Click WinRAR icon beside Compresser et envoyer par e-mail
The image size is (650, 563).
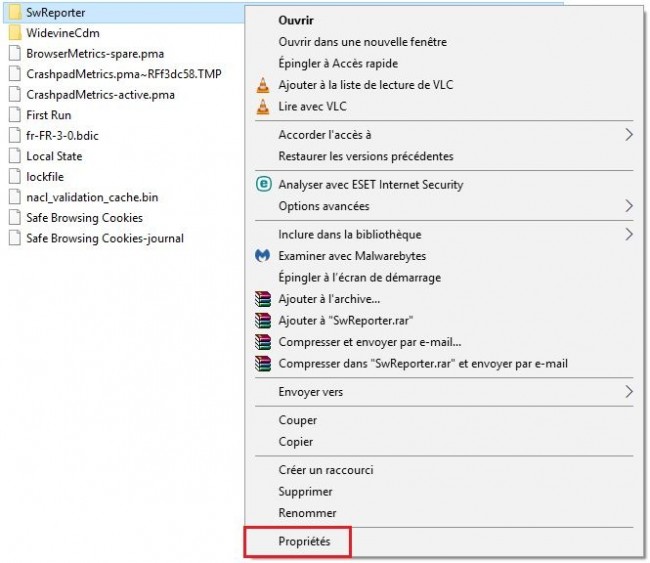pyautogui.click(x=263, y=342)
